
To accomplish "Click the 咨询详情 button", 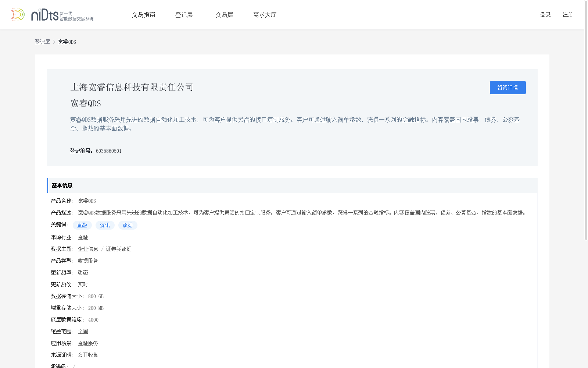I will (508, 88).
